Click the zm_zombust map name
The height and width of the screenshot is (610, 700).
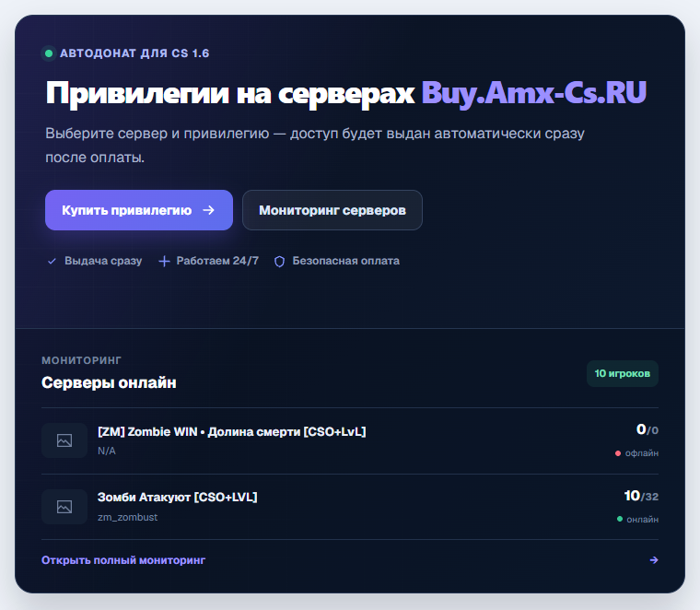point(128,517)
